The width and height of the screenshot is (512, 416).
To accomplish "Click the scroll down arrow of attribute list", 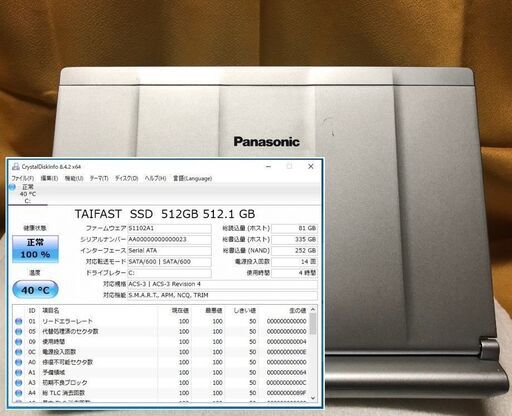I will point(313,398).
